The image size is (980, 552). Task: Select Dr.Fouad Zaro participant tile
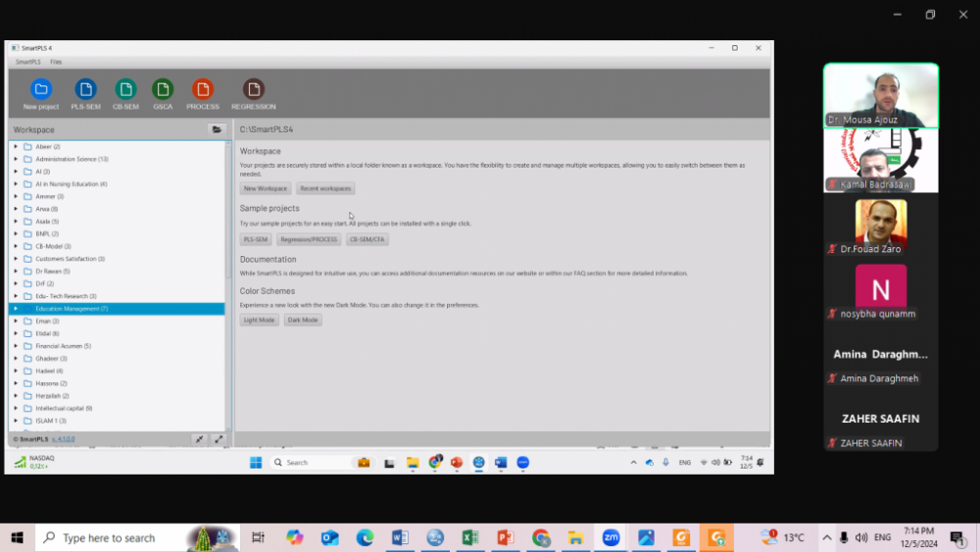(x=881, y=226)
